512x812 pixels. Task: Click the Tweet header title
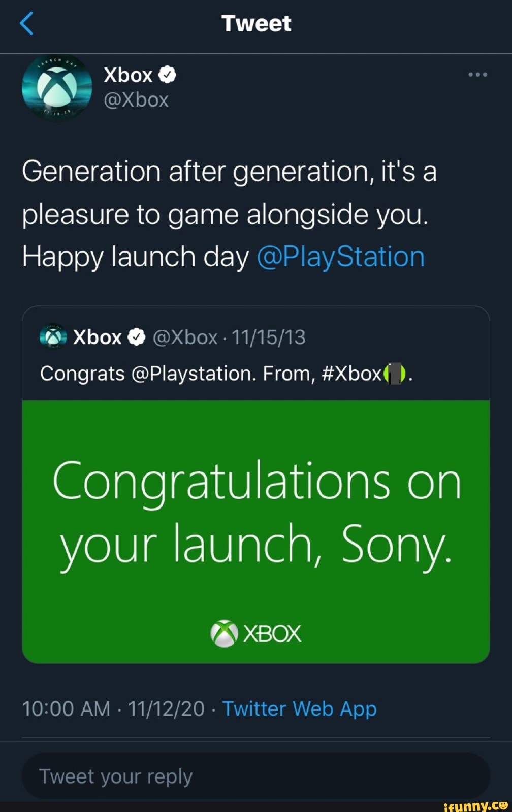(255, 23)
